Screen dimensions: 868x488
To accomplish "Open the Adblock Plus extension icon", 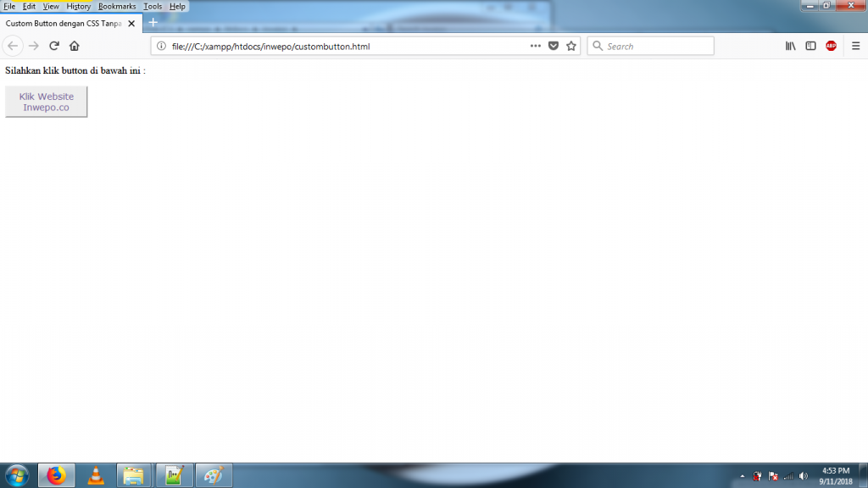I will click(831, 46).
